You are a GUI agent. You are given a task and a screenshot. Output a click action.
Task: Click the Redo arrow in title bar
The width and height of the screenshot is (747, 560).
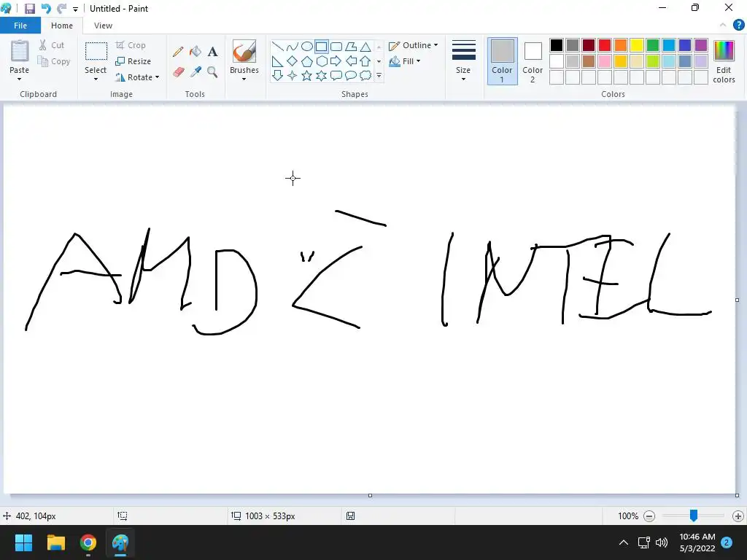[61, 9]
